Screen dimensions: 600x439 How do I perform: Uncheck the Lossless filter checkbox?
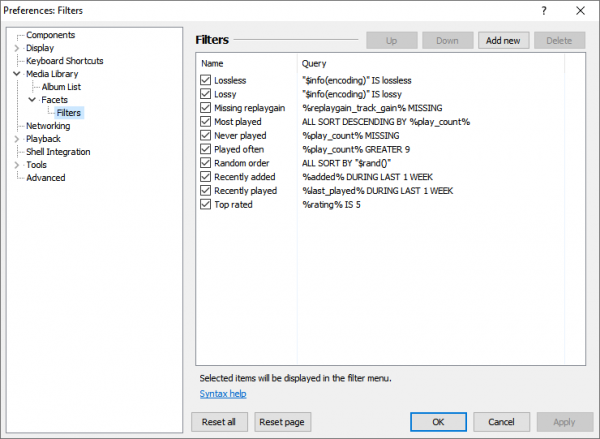tap(206, 79)
